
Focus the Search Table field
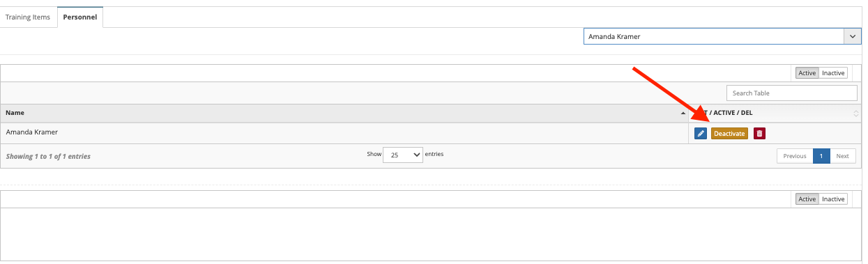coord(791,93)
